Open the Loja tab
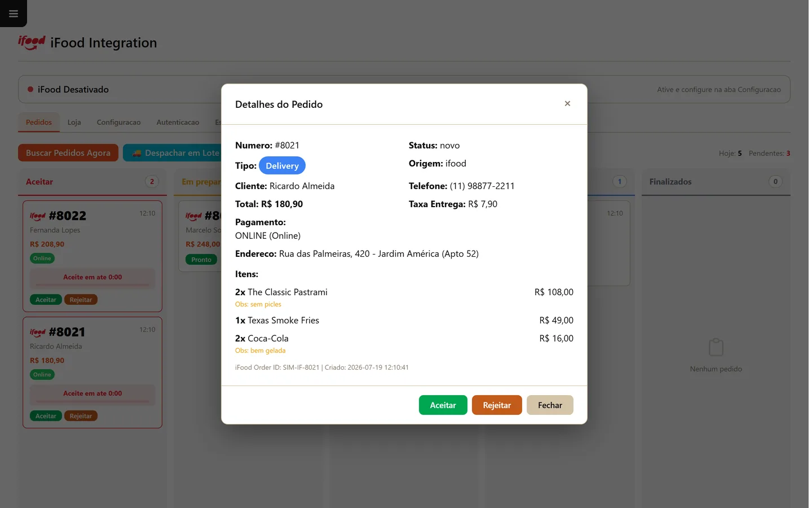Screen dimensions: 812x508 tap(74, 122)
